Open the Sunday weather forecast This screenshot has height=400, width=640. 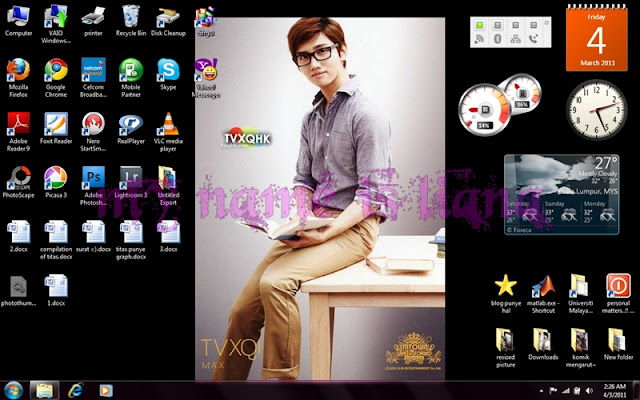click(562, 213)
